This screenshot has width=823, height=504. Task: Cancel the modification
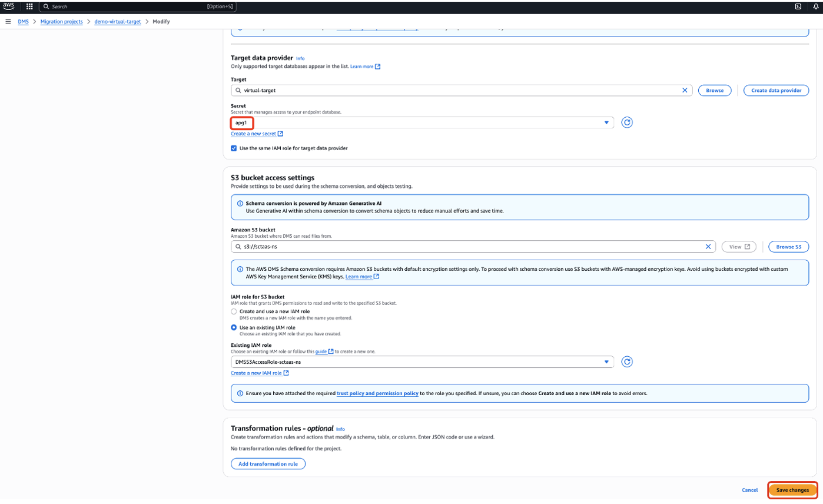(x=749, y=490)
